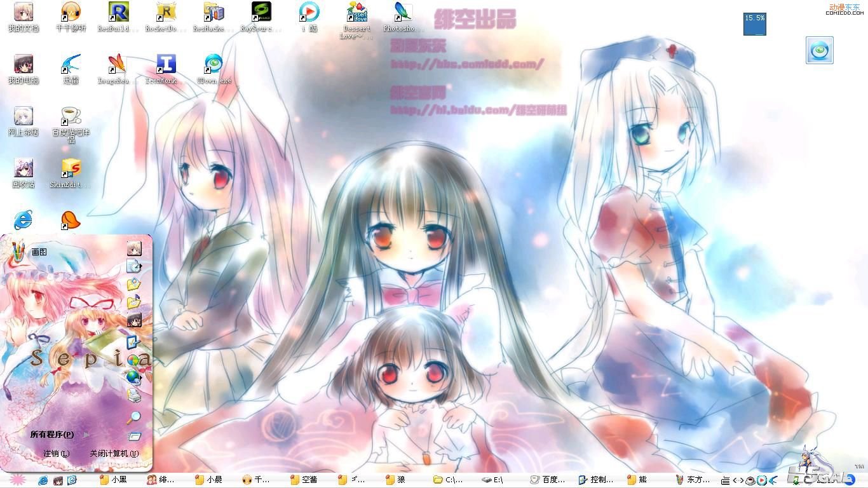This screenshot has height=488, width=868.
Task: Launch the 迅雷 download shortcut
Action: click(x=71, y=69)
